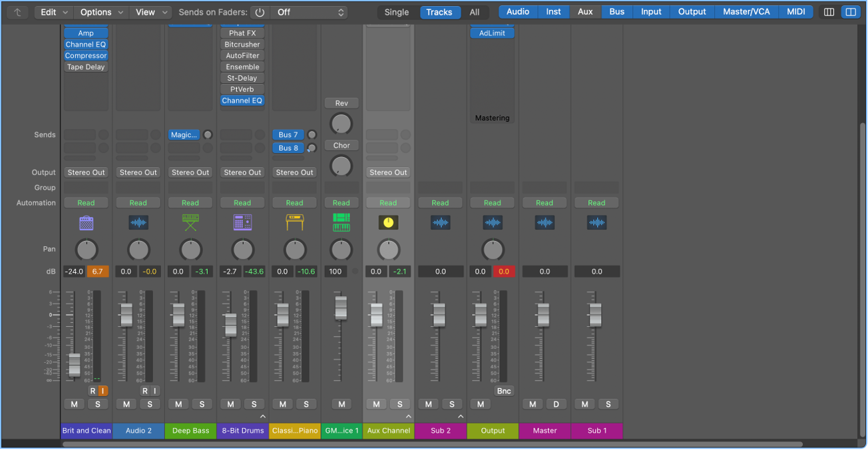This screenshot has height=450, width=868.
Task: Switch to wide channel strips view icon
Action: pos(851,12)
